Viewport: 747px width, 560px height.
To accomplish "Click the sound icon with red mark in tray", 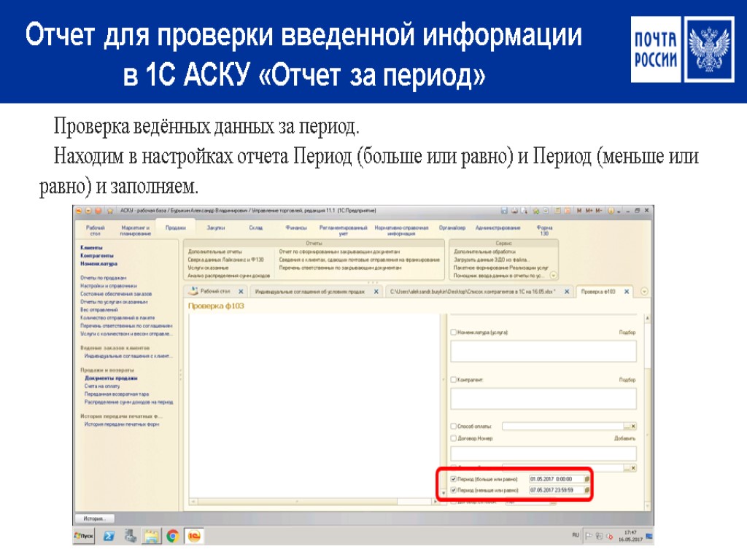I will coord(609,537).
